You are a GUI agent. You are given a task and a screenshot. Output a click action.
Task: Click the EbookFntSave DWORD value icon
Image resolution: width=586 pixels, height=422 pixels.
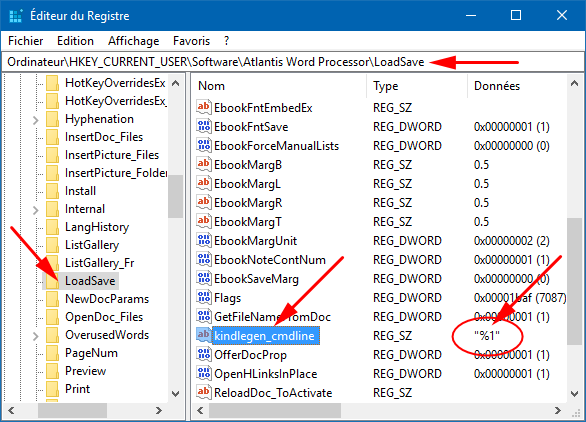pyautogui.click(x=203, y=126)
